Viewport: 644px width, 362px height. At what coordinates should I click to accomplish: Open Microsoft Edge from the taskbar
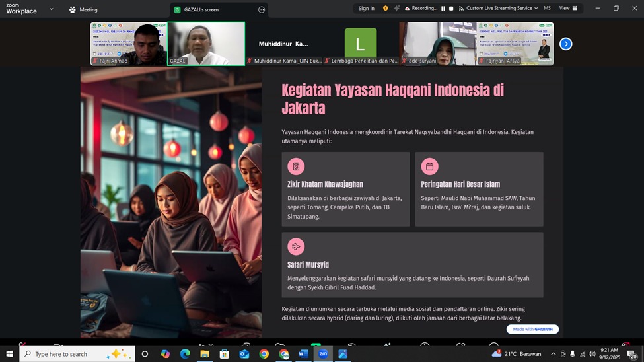coord(185,354)
